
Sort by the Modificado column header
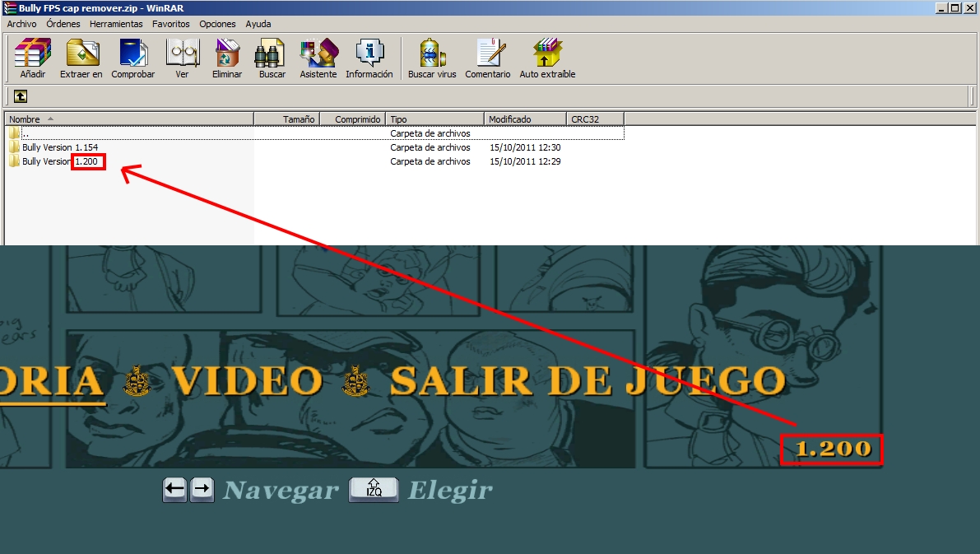click(x=525, y=119)
